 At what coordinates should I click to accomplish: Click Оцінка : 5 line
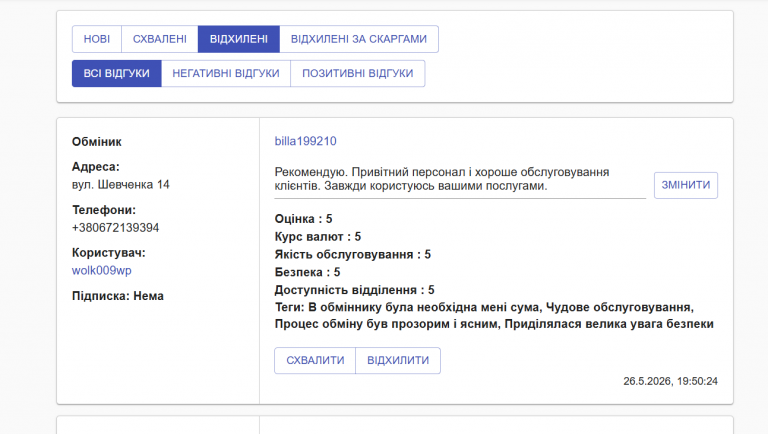(303, 218)
